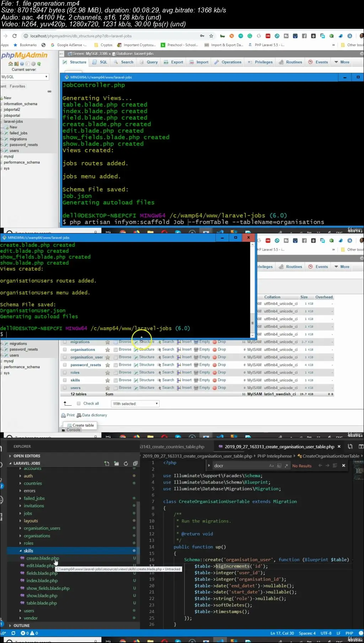Open table.blade.php in the skills folder

[42, 603]
